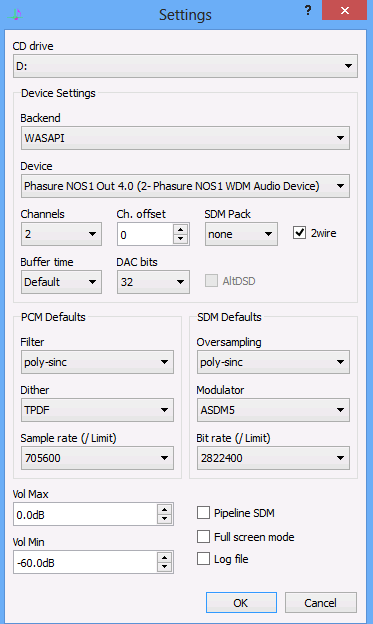Open the Sample rate limit dropdown

[x=97, y=458]
